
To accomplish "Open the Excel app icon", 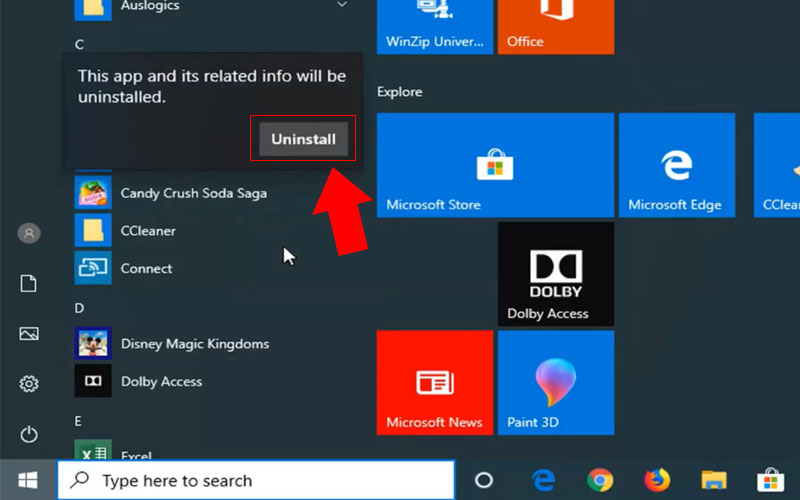I will click(93, 449).
